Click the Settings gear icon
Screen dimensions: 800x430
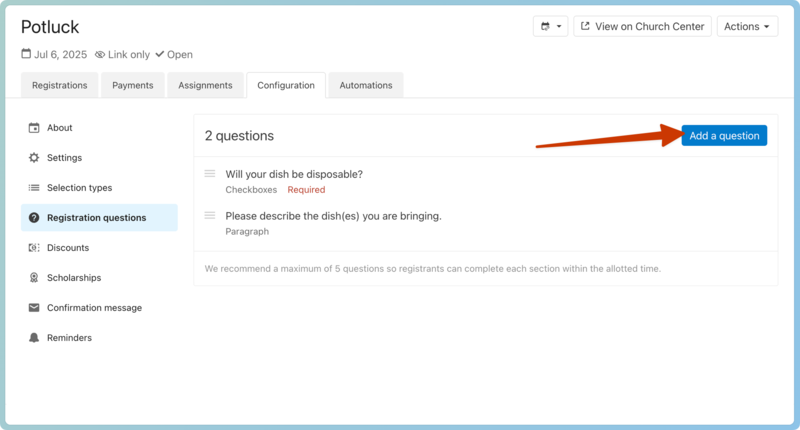(x=34, y=158)
